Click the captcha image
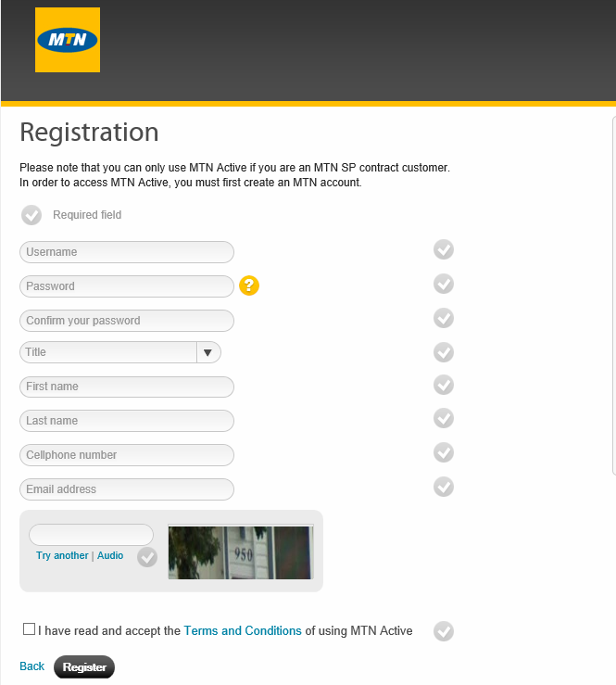Screen dimensions: 616x685 [x=241, y=552]
